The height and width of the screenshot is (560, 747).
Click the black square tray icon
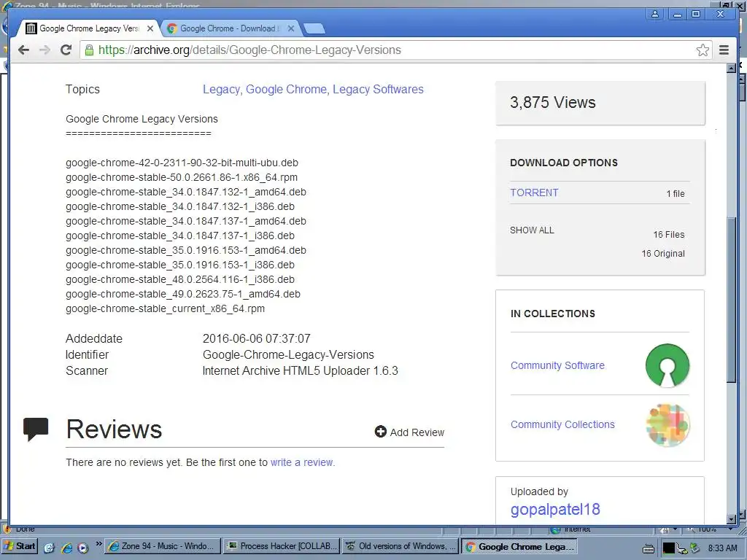click(x=669, y=548)
